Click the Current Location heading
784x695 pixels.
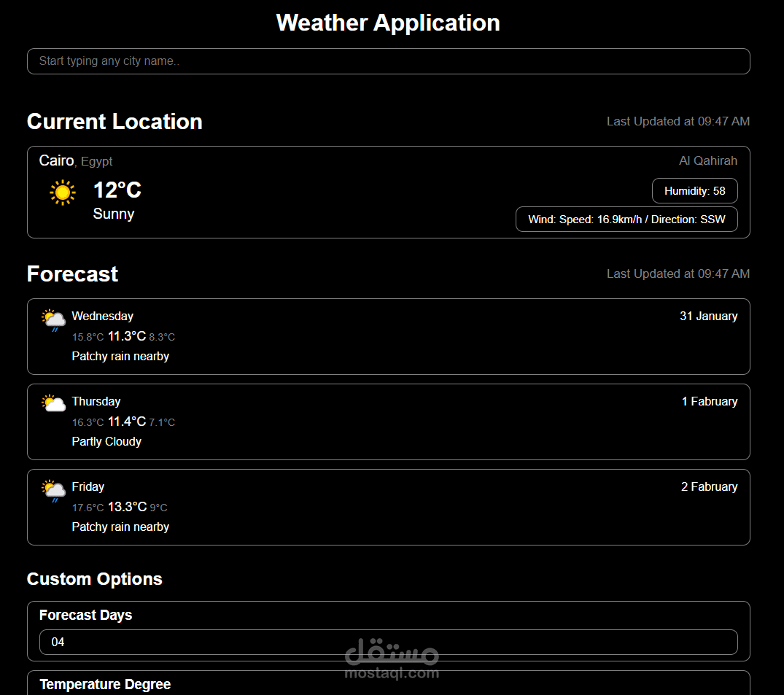pos(115,122)
